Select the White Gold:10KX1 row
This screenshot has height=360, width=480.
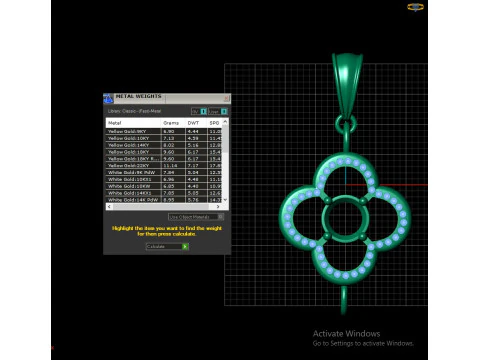[164, 179]
